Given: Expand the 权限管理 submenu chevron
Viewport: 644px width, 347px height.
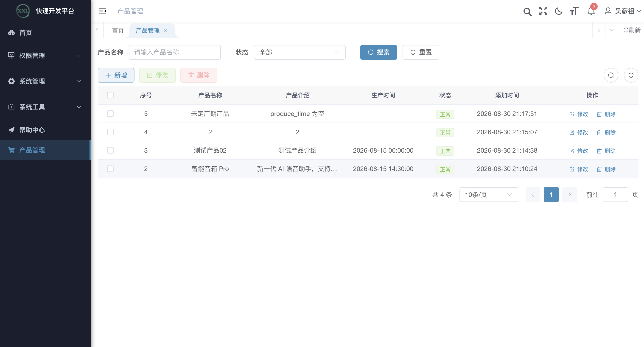Looking at the screenshot, I should click(79, 56).
